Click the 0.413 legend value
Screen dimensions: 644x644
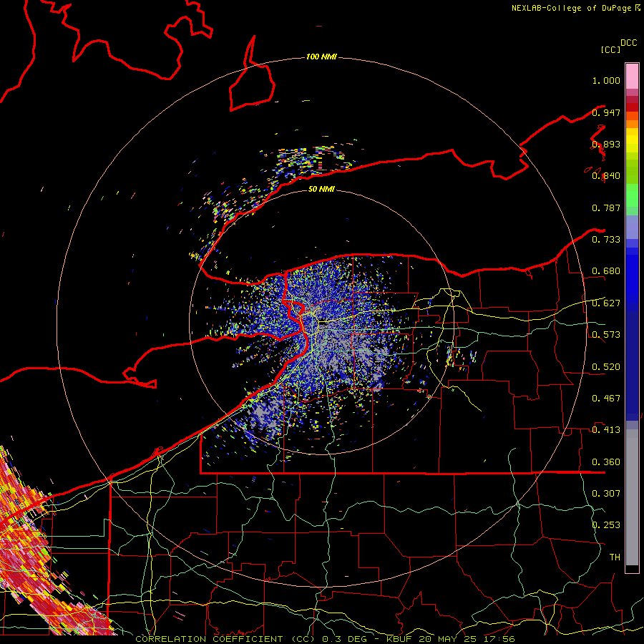point(606,429)
